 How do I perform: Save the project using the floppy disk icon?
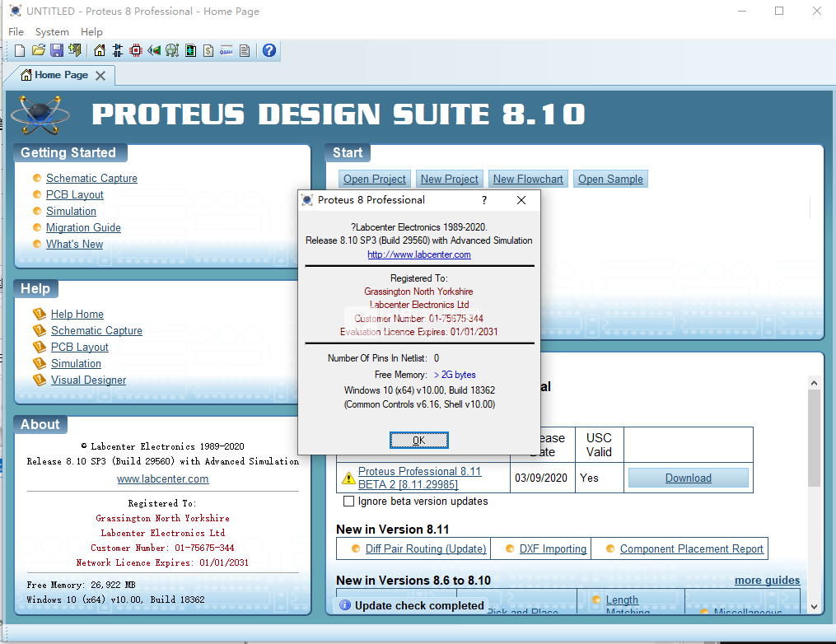coord(57,50)
